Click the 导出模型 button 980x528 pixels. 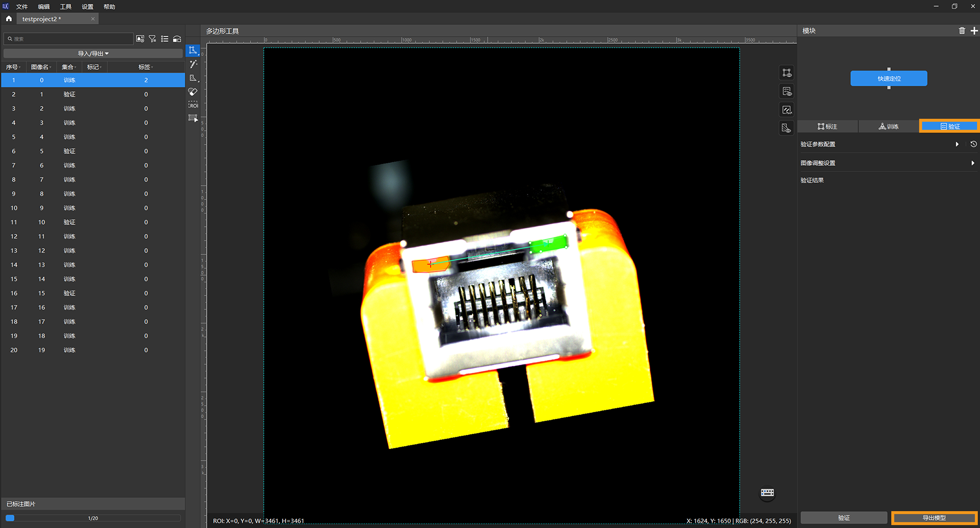934,518
